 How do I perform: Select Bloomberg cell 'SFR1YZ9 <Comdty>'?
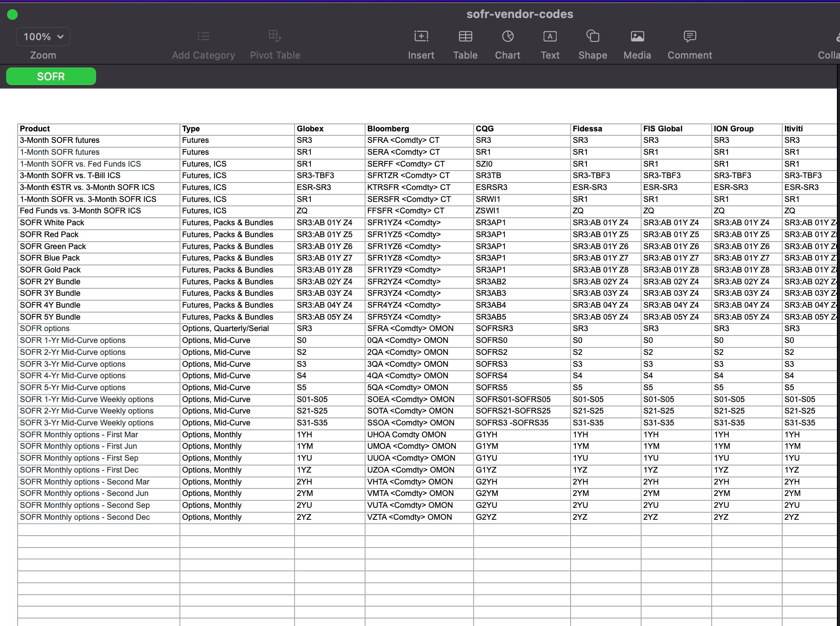click(x=419, y=270)
